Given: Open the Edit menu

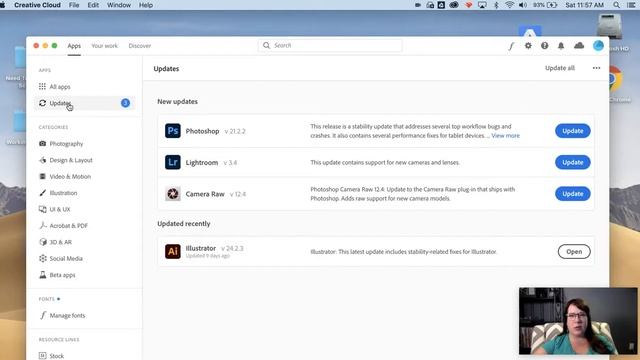Looking at the screenshot, I should click(93, 5).
